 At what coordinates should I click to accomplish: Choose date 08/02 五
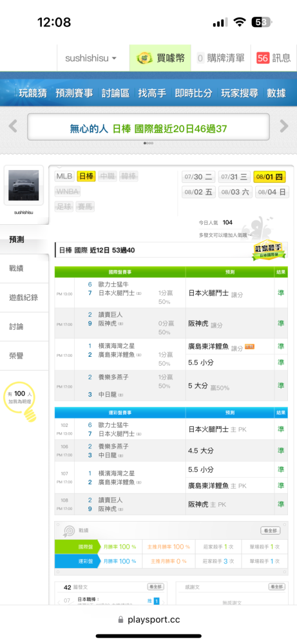pyautogui.click(x=199, y=192)
